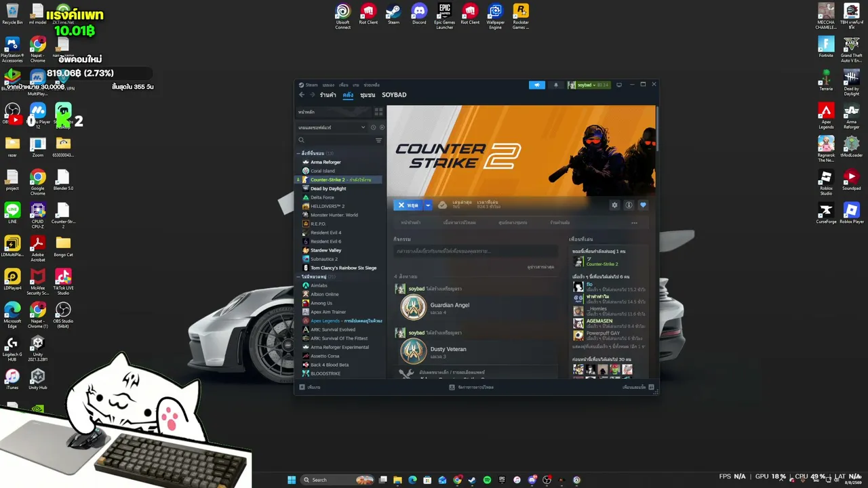This screenshot has width=868, height=488.
Task: Open Counter-Strike 2 game info icon
Action: click(629, 205)
